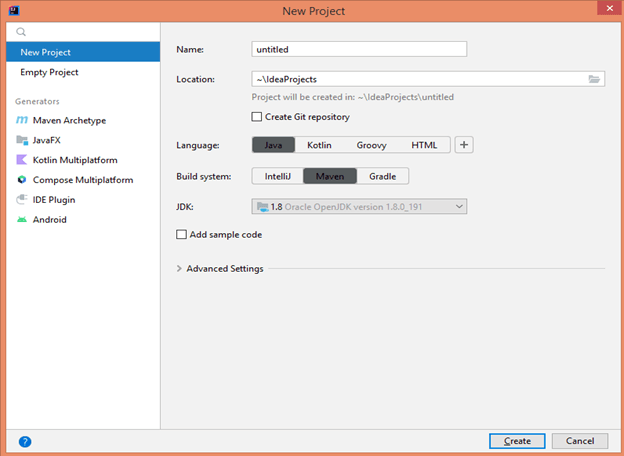Click the Oracle OpenJDK version 1.8.0_191 text
This screenshot has height=456, width=624.
(x=353, y=207)
